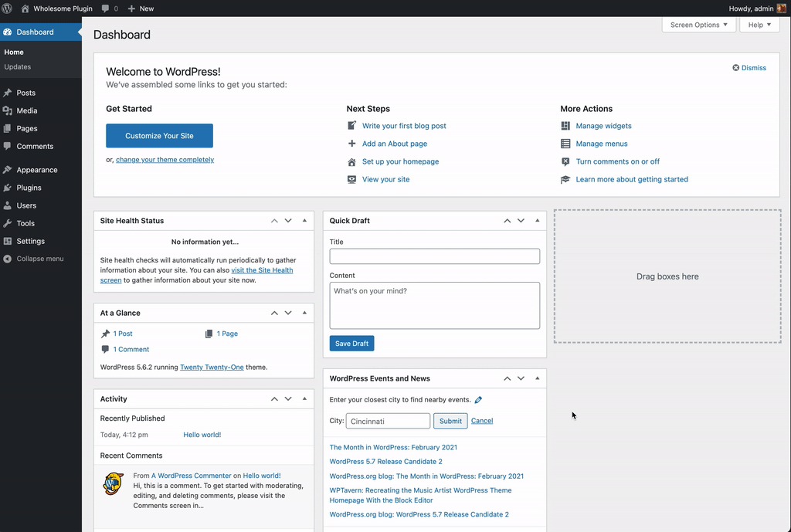Click the Manage menus list icon
791x532 pixels.
[x=565, y=143]
